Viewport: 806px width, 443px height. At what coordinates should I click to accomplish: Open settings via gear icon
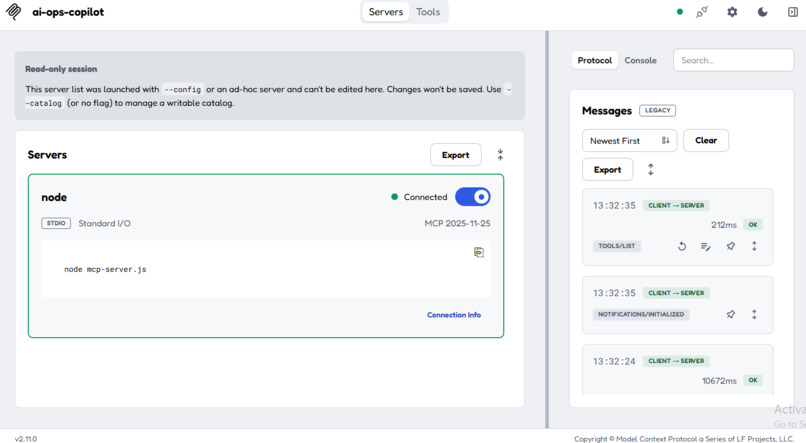click(732, 12)
